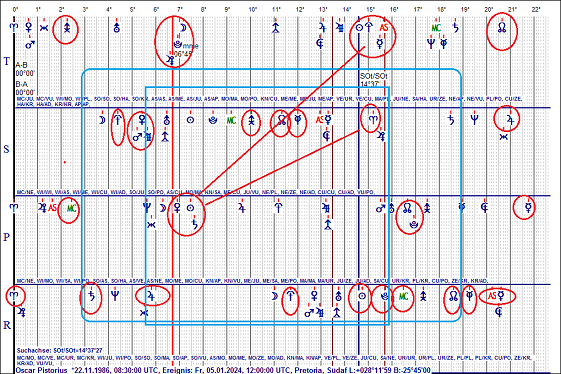
Task: Select the Neptune trident in row R
Action: 115,296
